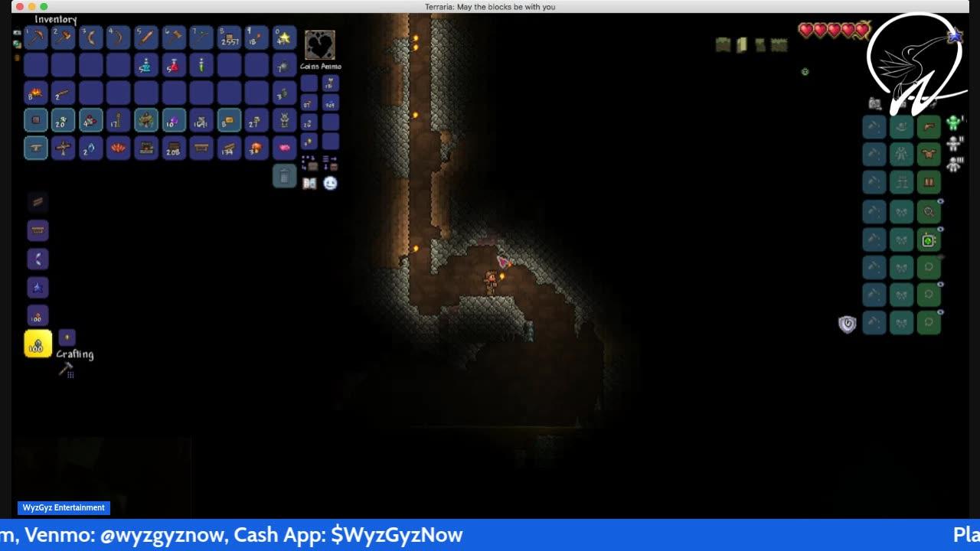Pick up the orange mushroom stack
The width and height of the screenshot is (980, 551).
click(x=256, y=148)
